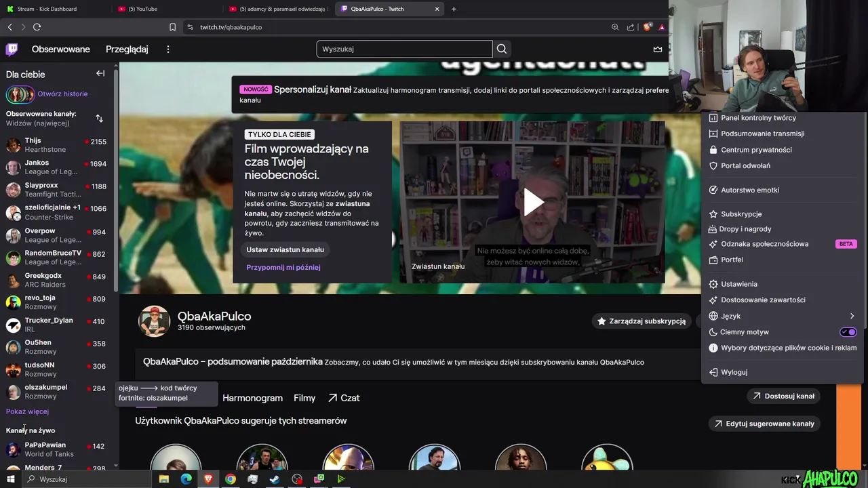
Task: Open Windows Start menu
Action: pos(10,479)
